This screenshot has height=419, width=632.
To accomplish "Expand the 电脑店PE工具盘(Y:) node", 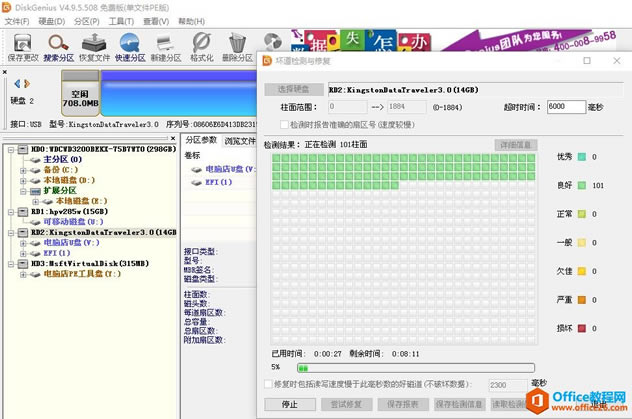I will [23, 274].
